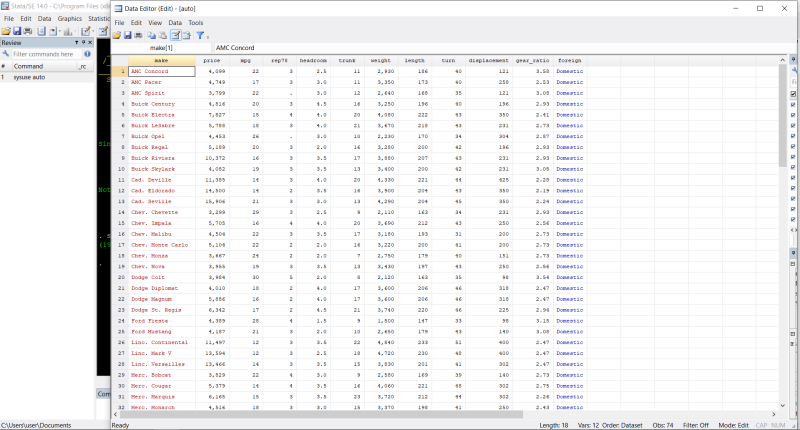The image size is (800, 430).
Task: Pin the Review panel with the pushpin icon
Action: click(83, 42)
